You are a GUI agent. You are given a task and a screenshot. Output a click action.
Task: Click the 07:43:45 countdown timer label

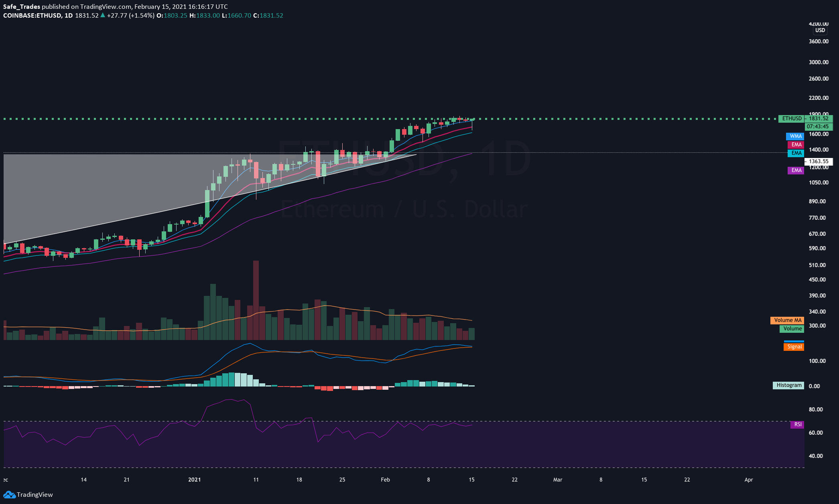(819, 127)
